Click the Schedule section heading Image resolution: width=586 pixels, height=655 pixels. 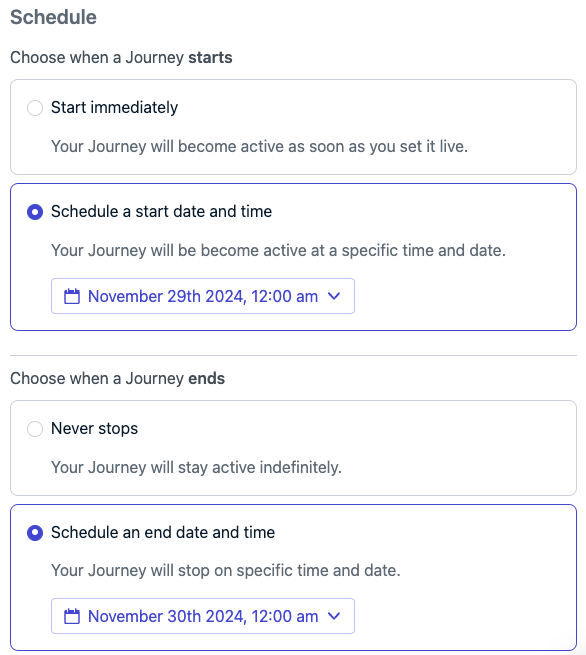[53, 18]
